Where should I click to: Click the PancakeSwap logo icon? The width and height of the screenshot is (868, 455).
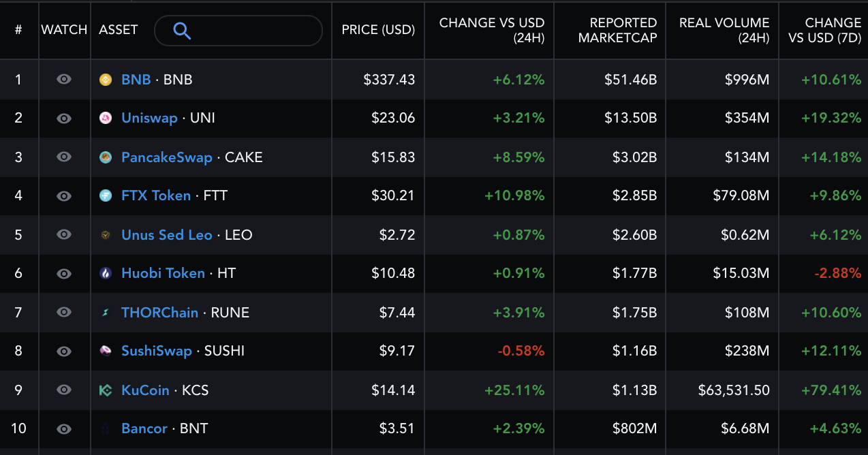click(x=106, y=157)
